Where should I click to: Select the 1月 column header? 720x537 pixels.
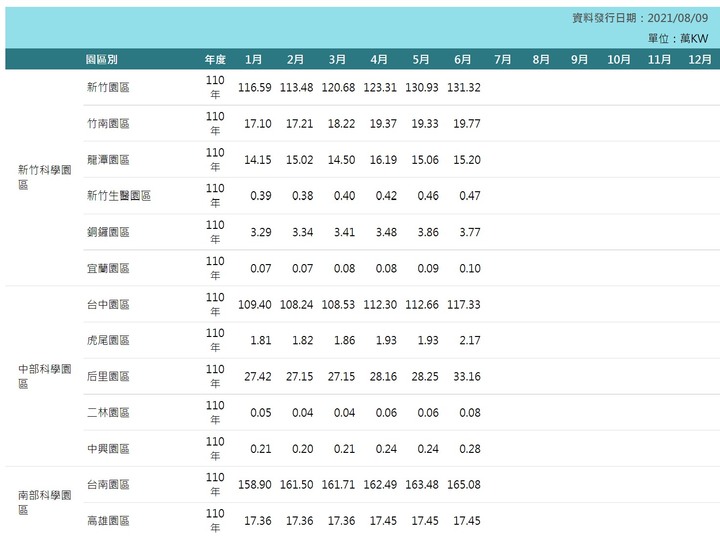click(253, 60)
